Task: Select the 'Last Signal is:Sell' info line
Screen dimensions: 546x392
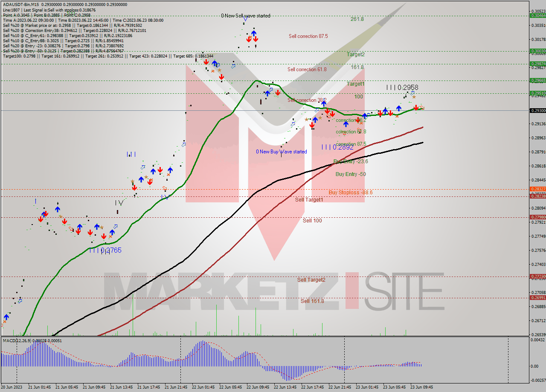Action: point(49,10)
